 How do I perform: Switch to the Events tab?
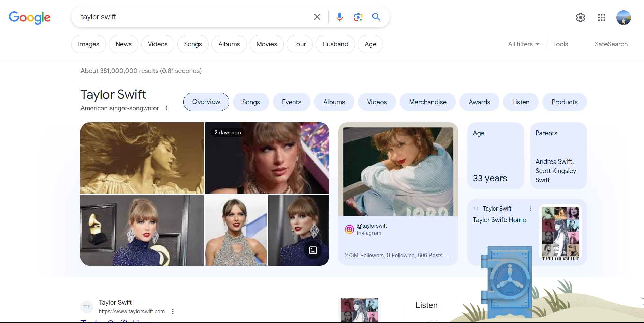click(291, 102)
